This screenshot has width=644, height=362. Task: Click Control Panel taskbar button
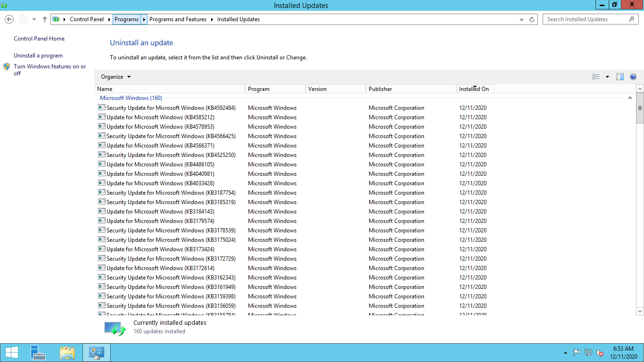97,353
